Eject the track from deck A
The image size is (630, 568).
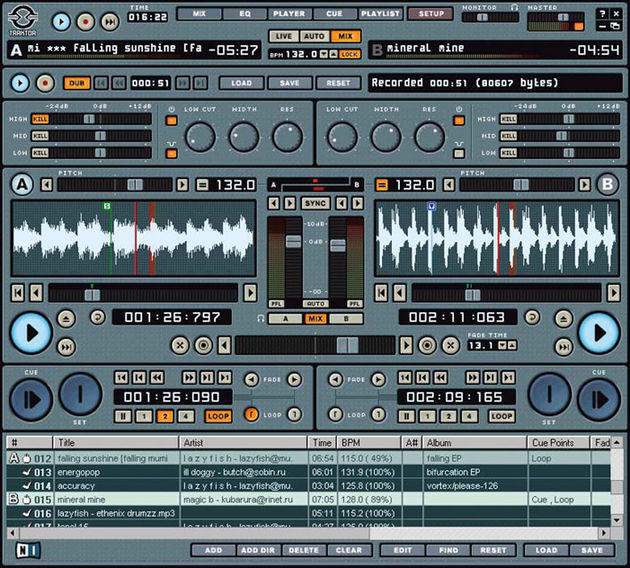coord(66,319)
